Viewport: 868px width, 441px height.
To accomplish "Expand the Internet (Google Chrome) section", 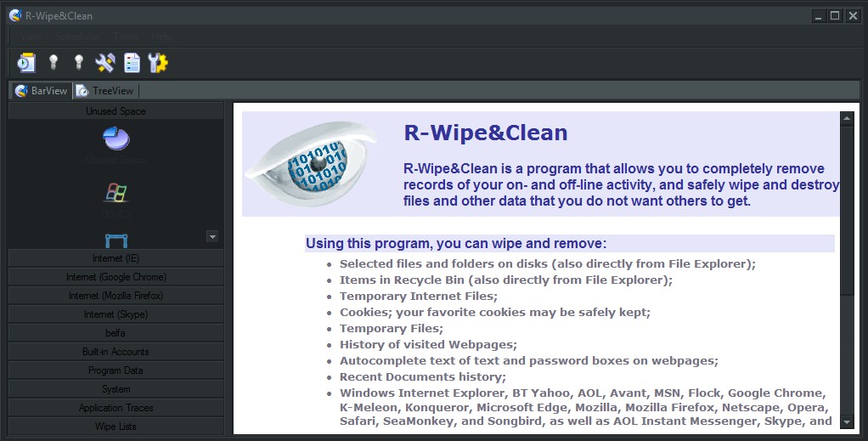I will 116,277.
